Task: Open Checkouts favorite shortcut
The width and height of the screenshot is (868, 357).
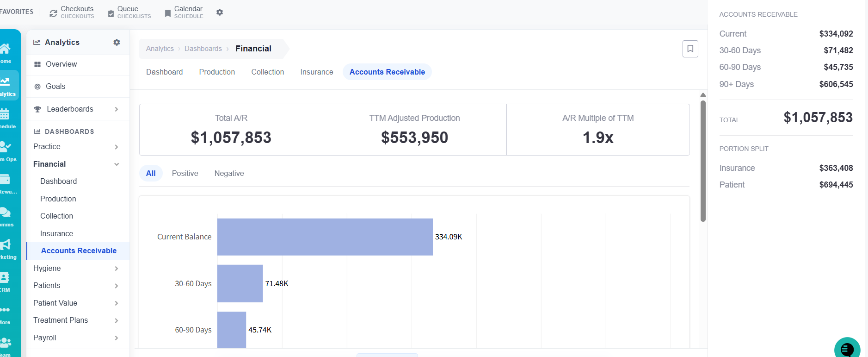Action: click(72, 12)
